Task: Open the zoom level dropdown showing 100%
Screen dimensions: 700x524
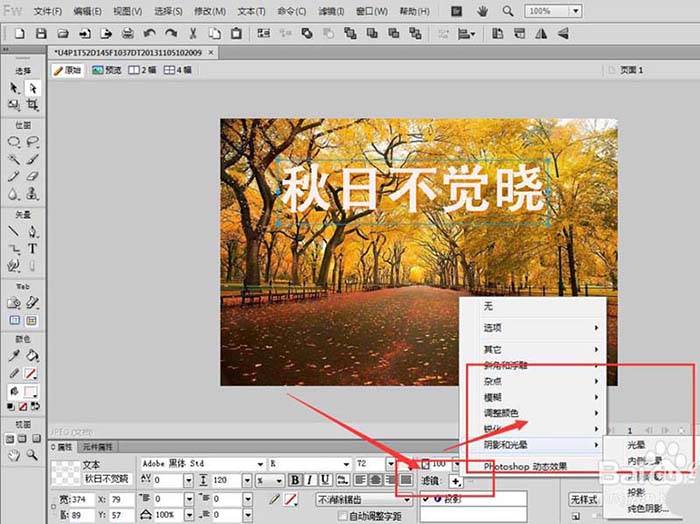Action: pos(575,11)
